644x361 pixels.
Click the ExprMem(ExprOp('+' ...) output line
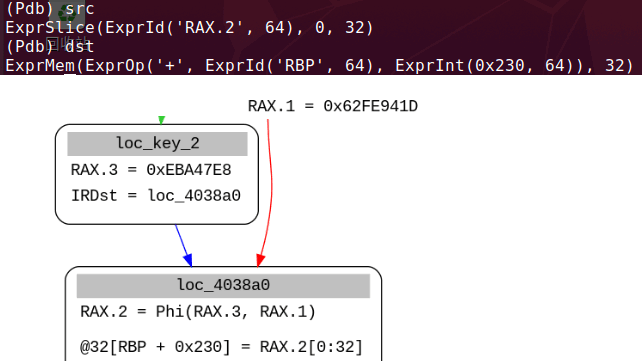(x=320, y=65)
